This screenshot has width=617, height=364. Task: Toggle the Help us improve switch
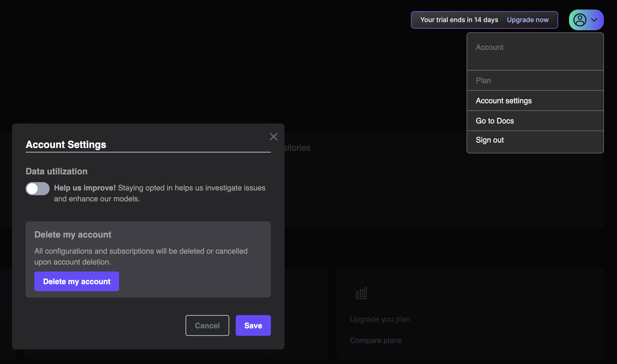tap(38, 189)
